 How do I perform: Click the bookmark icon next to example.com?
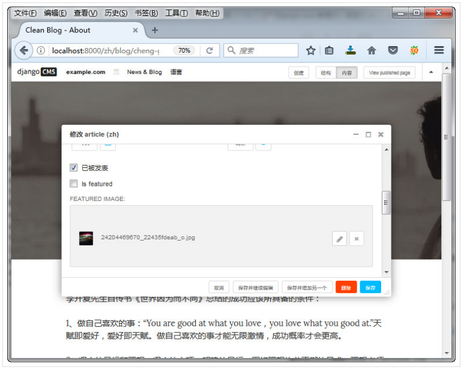116,72
